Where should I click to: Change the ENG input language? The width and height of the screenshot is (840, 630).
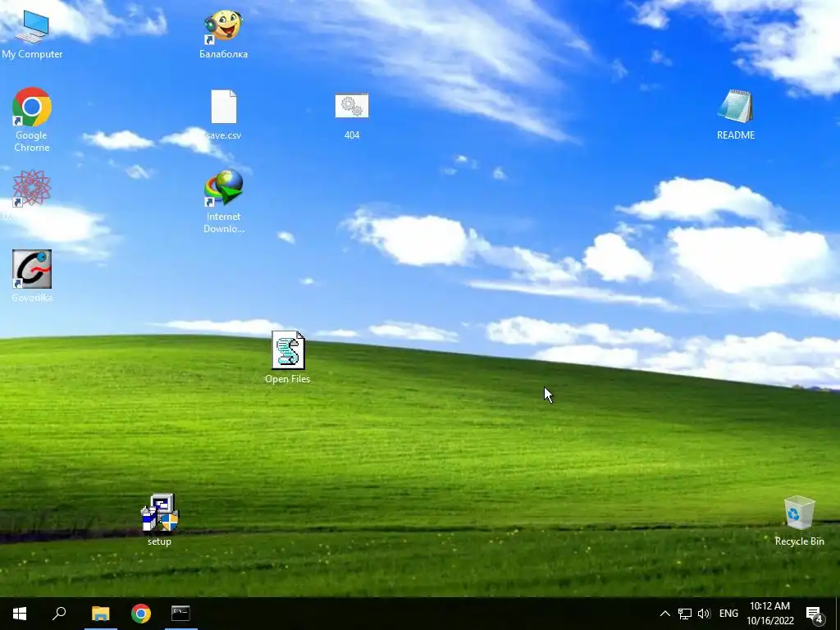tap(728, 614)
